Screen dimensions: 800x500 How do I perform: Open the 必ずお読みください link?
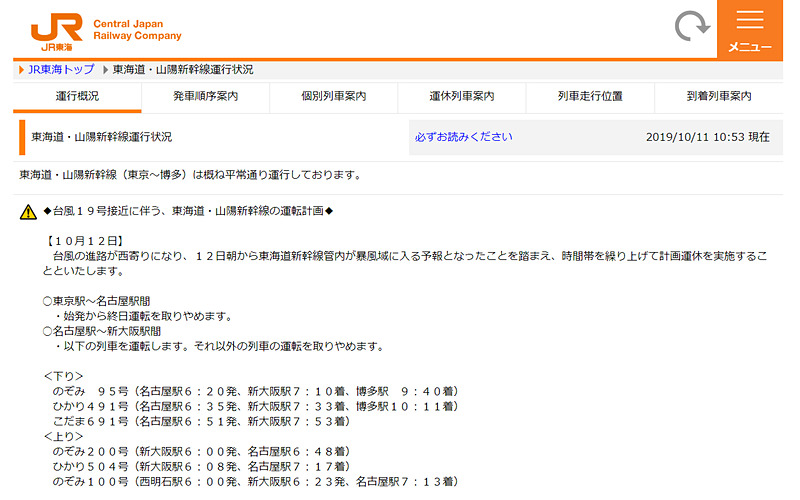click(463, 137)
